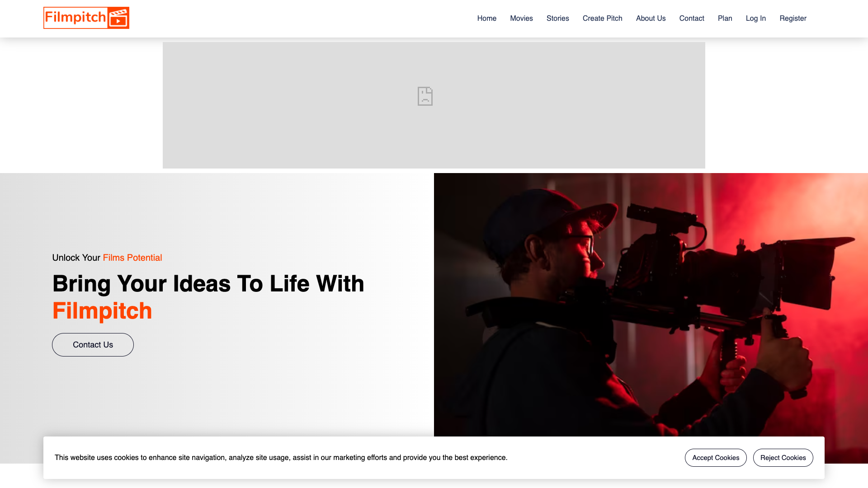The width and height of the screenshot is (868, 488).
Task: Navigate to the Contact page
Action: pos(692,19)
